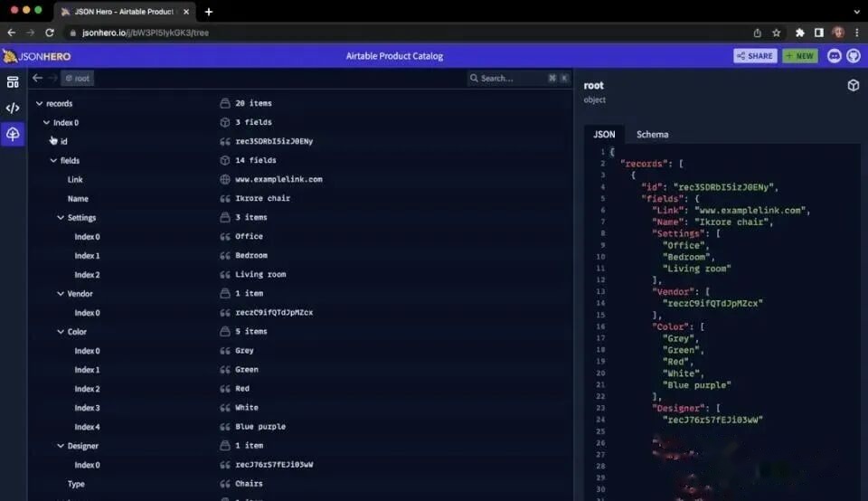
Task: Switch to the JSON tab
Action: (604, 135)
